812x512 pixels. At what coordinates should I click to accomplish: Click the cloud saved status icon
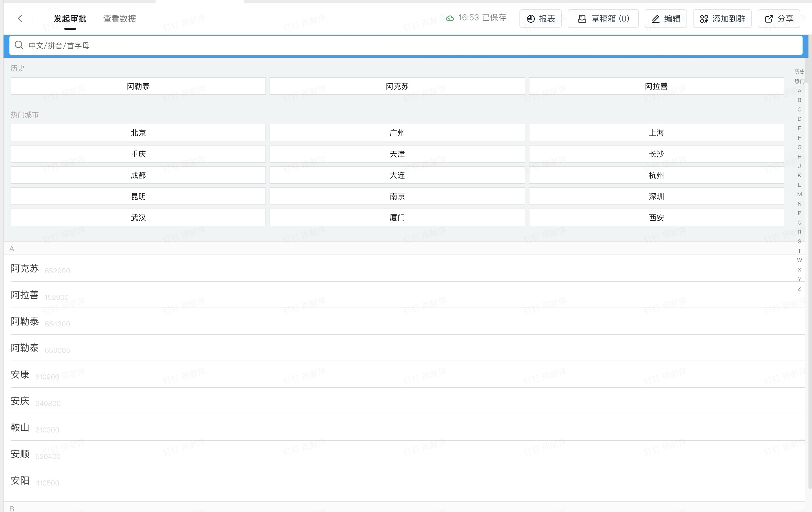point(450,18)
